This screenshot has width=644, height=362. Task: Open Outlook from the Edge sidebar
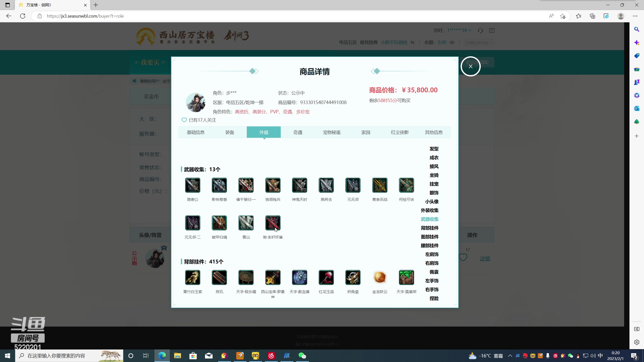[637, 108]
